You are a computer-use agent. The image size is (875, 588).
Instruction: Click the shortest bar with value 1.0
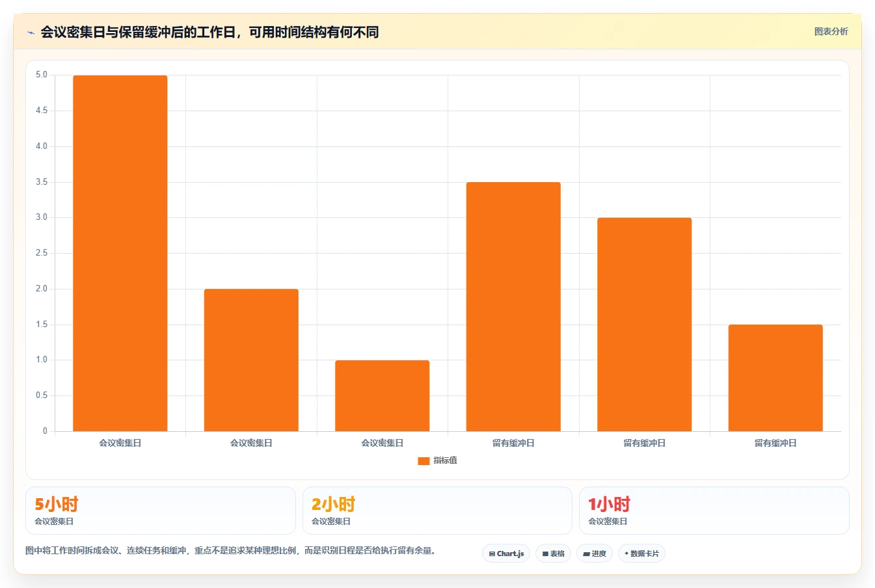point(383,395)
